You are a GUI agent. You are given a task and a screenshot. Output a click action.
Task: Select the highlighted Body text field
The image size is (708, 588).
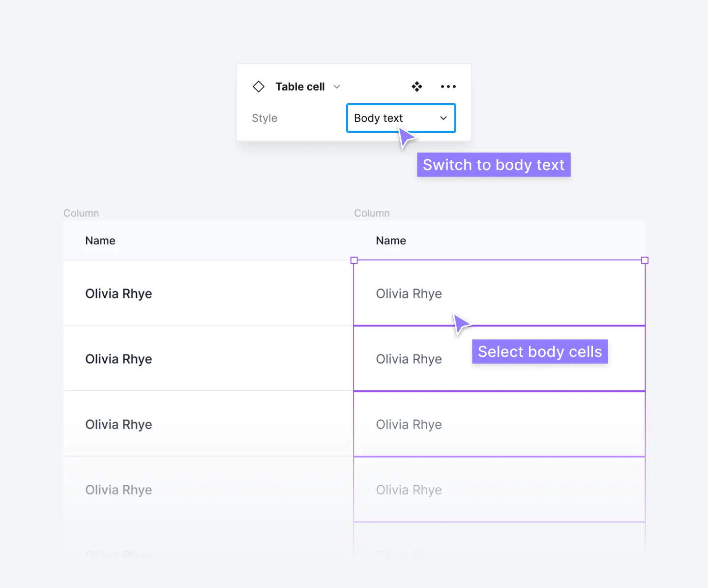[x=401, y=118]
